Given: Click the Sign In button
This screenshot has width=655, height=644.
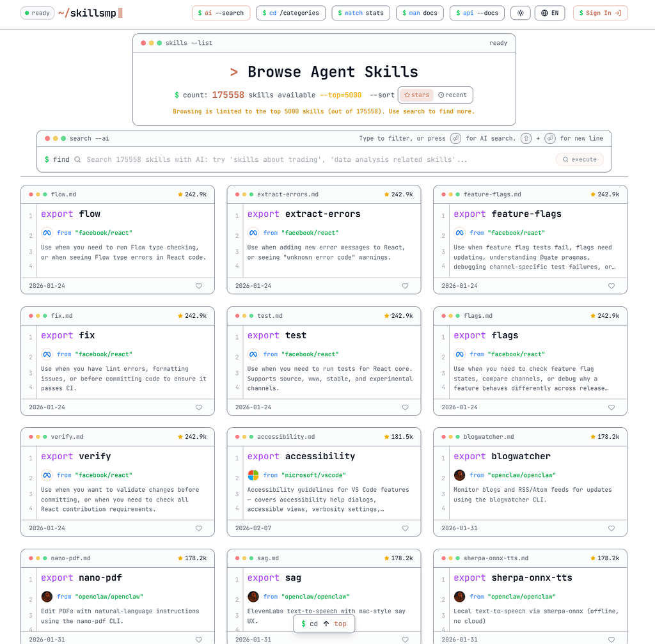Looking at the screenshot, I should pyautogui.click(x=600, y=13).
